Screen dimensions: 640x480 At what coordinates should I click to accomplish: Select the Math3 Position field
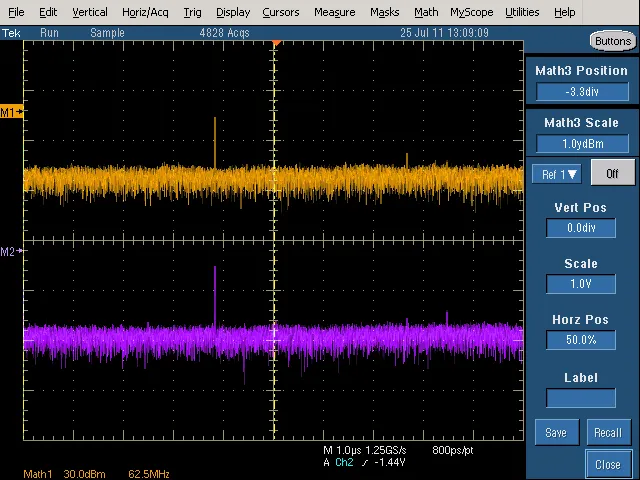582,91
